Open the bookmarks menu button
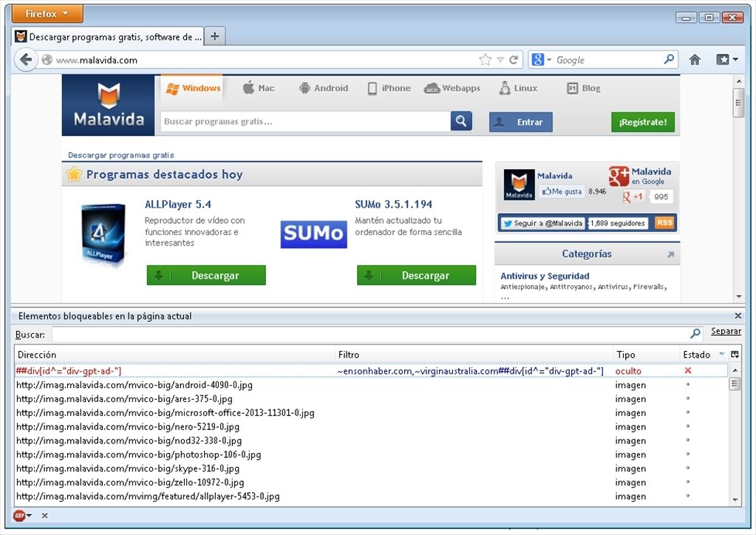Screen dimensions: 756x535 (726, 60)
